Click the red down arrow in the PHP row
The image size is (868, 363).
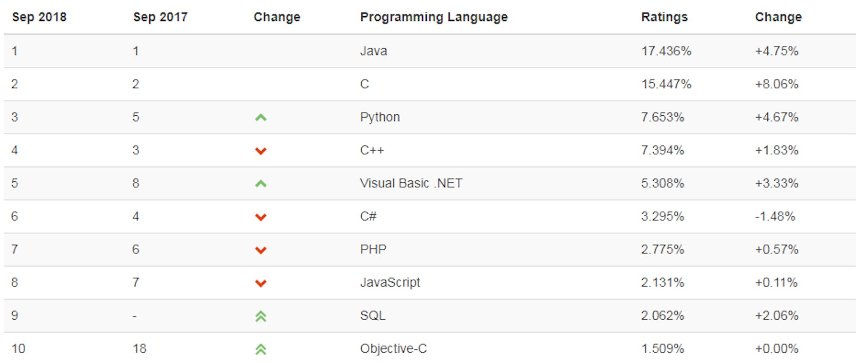(261, 250)
